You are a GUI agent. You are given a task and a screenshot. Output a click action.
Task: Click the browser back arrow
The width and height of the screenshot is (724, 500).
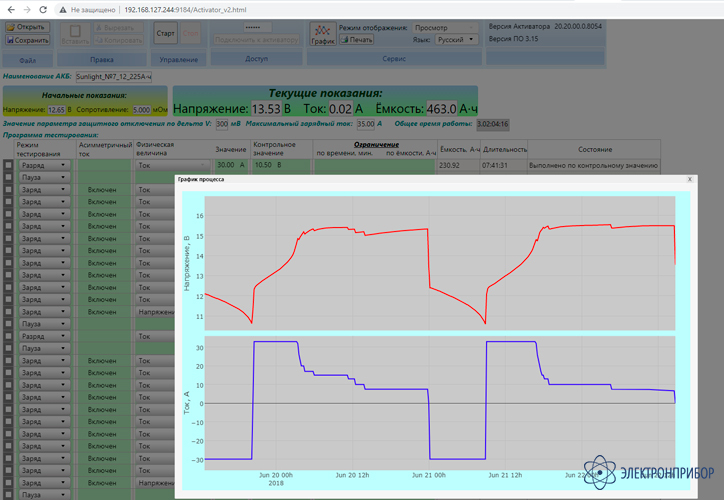coord(9,8)
